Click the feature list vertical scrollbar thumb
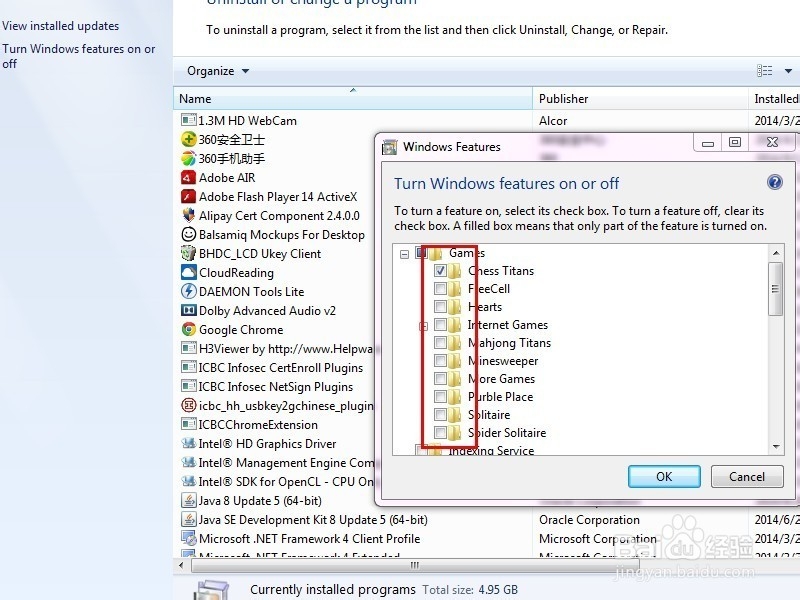The width and height of the screenshot is (800, 600). coord(776,289)
